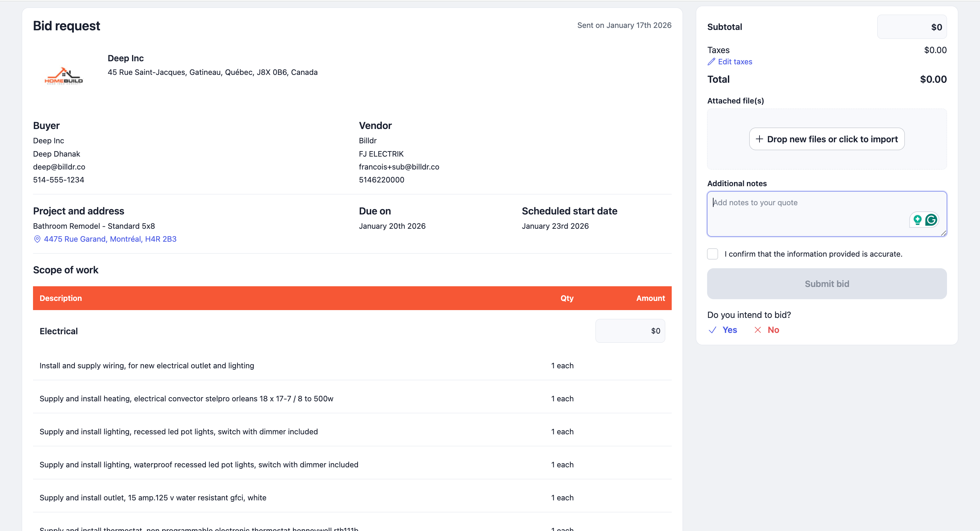Click the map pin icon by address
This screenshot has width=980, height=531.
pos(37,239)
